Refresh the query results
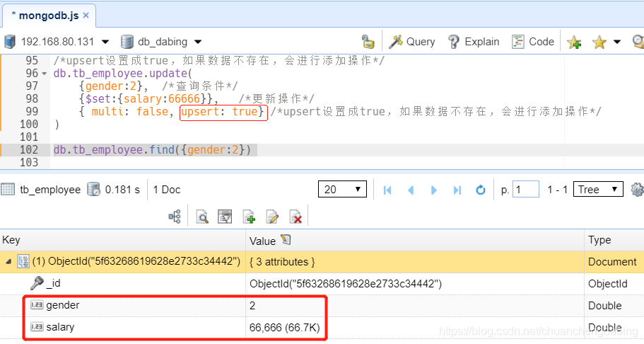644x344 pixels. click(x=481, y=190)
